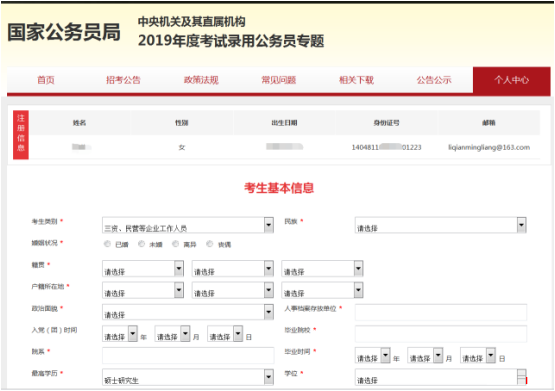The width and height of the screenshot is (555, 391).
Task: Open the 招考公告 tab
Action: click(124, 80)
